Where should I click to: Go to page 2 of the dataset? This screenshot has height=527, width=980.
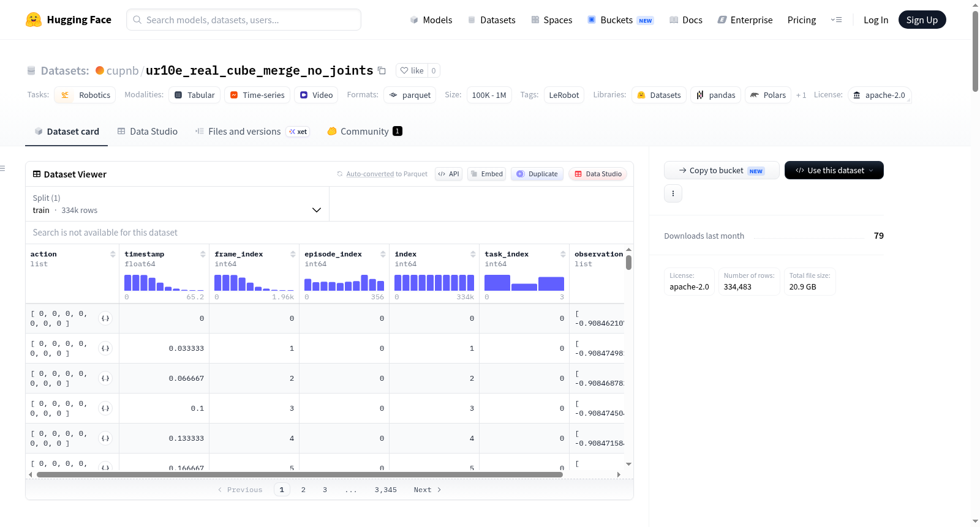tap(303, 490)
